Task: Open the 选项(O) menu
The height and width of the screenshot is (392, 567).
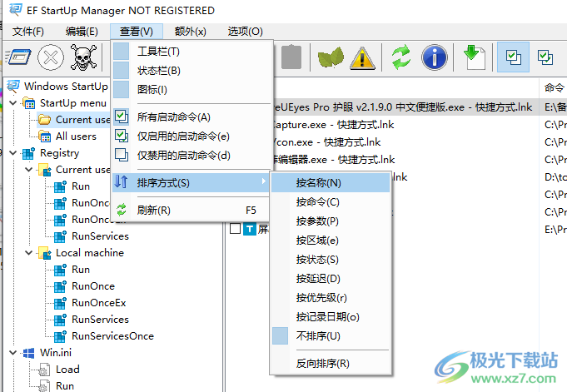Action: point(245,32)
